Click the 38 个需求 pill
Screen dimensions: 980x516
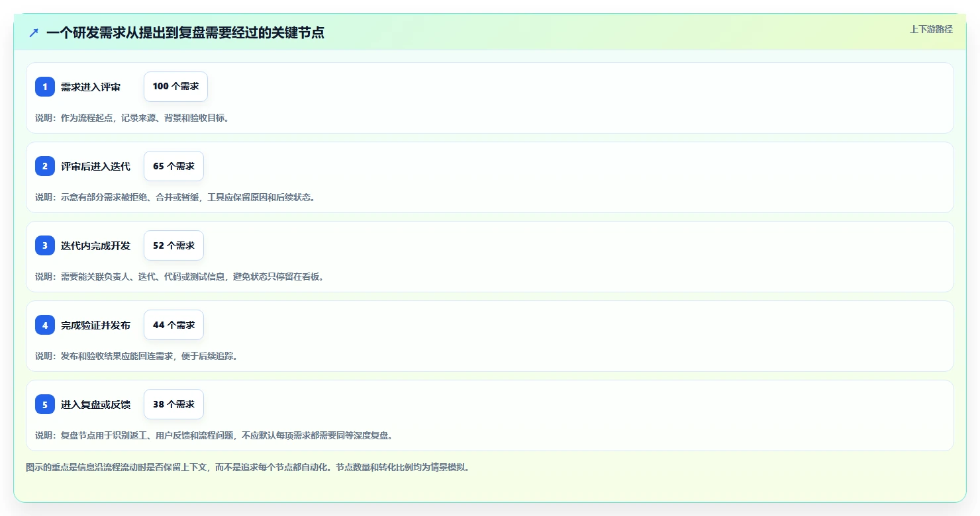click(173, 404)
